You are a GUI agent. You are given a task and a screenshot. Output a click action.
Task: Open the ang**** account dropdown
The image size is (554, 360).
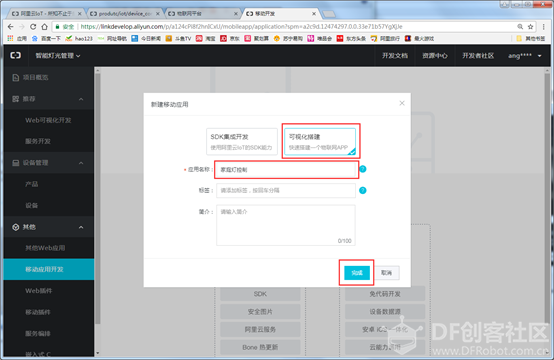pyautogui.click(x=525, y=55)
